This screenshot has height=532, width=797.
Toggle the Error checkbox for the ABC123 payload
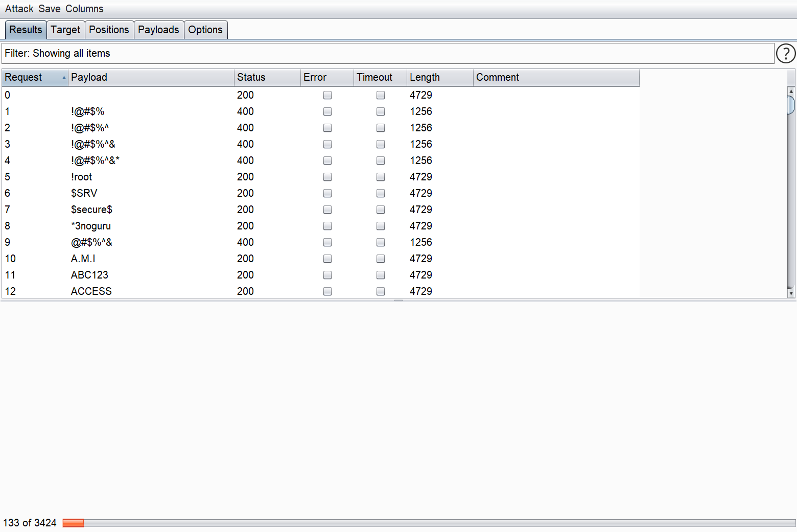327,275
